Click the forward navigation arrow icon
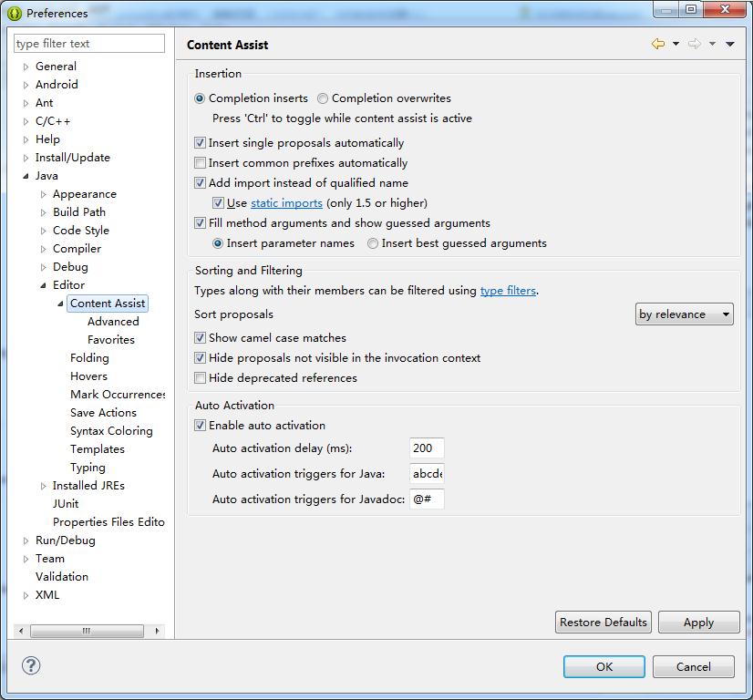The width and height of the screenshot is (753, 700). 695,44
